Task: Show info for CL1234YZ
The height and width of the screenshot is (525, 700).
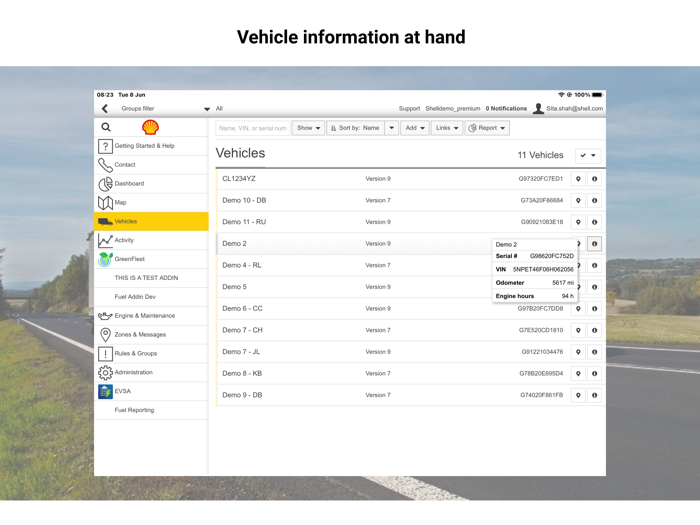Action: (x=595, y=179)
